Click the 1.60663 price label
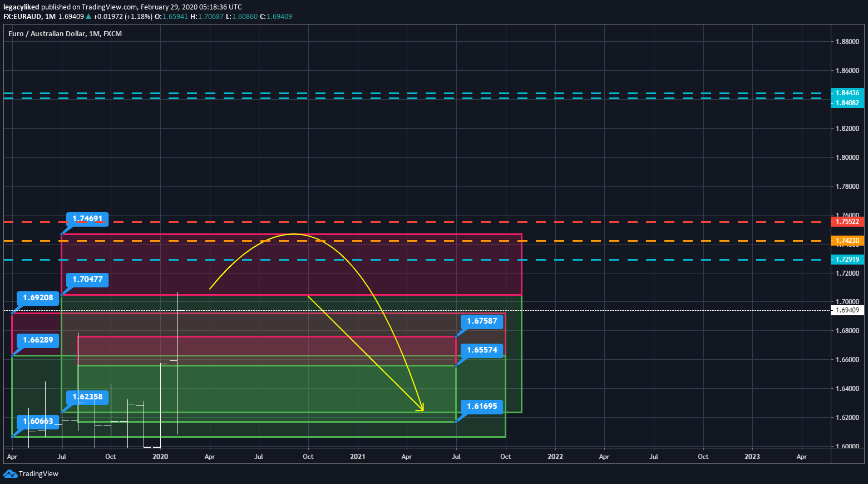Image resolution: width=868 pixels, height=484 pixels. 38,422
